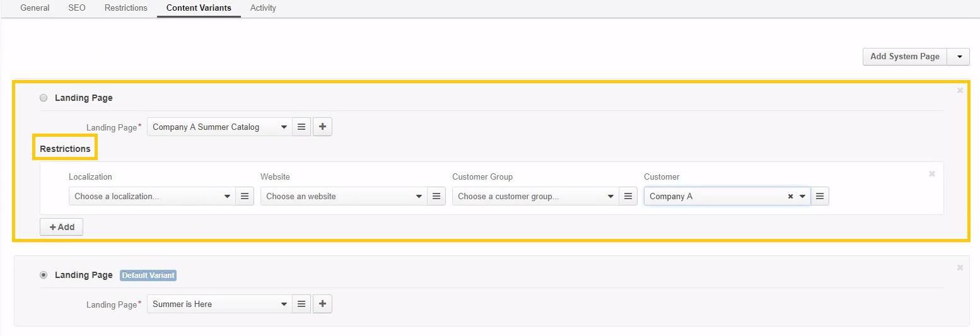The height and width of the screenshot is (336, 980).
Task: Open the Customer list selector icon
Action: (820, 196)
